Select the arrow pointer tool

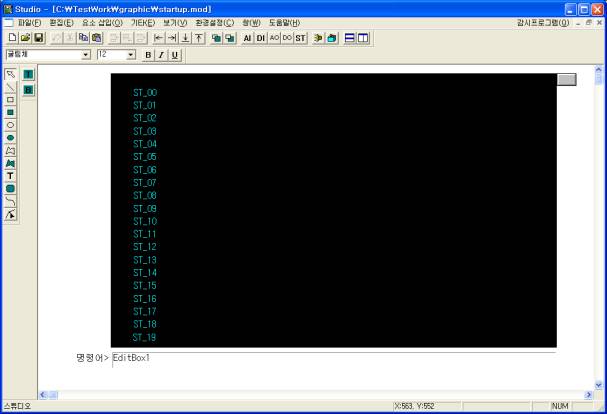(x=10, y=74)
